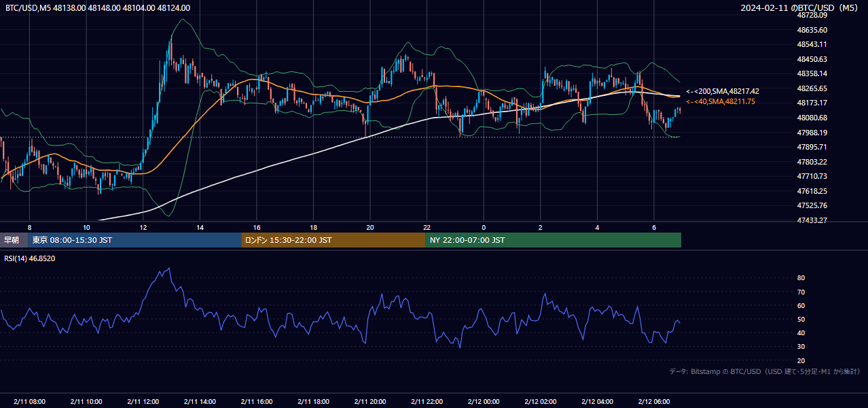Click the 2/11 22:00 date label
The width and height of the screenshot is (868, 408).
[x=427, y=402]
